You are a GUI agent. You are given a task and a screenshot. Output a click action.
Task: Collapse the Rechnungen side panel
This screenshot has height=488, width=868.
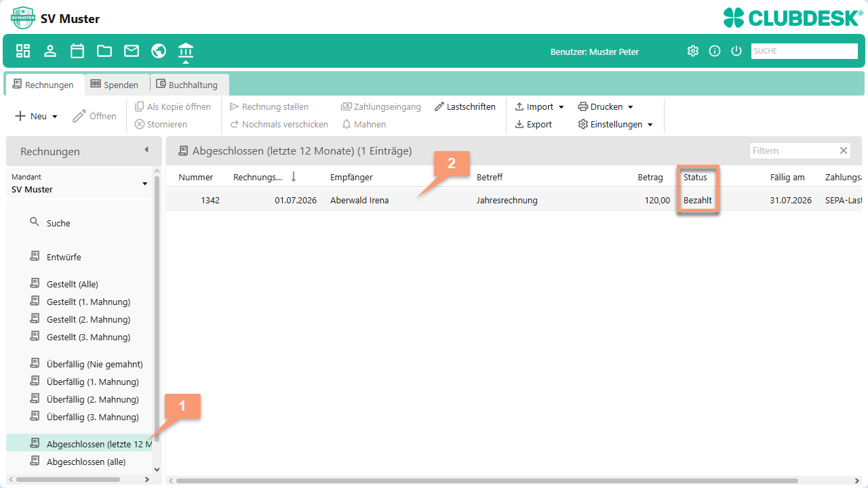tap(146, 150)
